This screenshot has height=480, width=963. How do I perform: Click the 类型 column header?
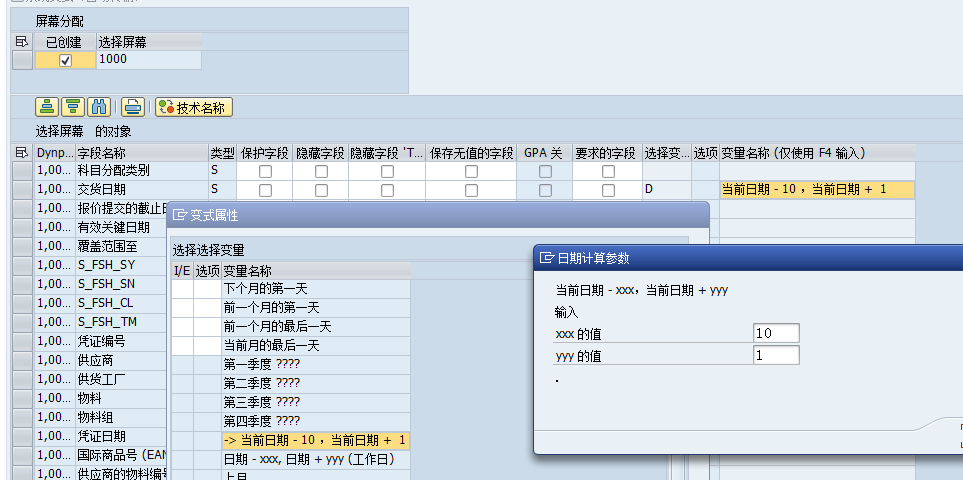click(x=222, y=153)
